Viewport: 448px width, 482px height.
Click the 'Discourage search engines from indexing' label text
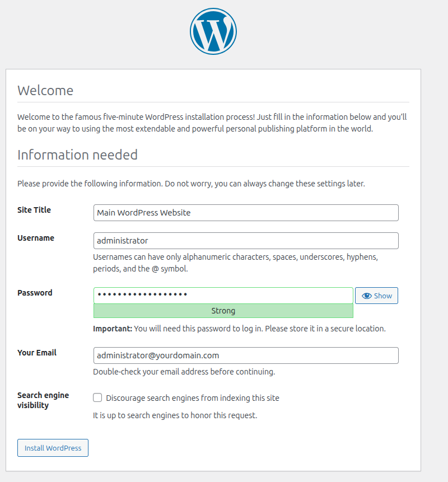(x=192, y=398)
